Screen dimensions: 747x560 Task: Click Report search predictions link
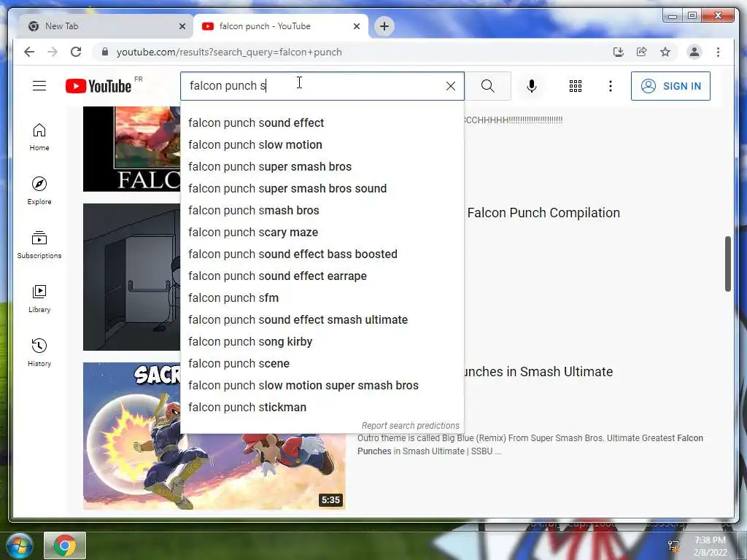[x=410, y=426]
